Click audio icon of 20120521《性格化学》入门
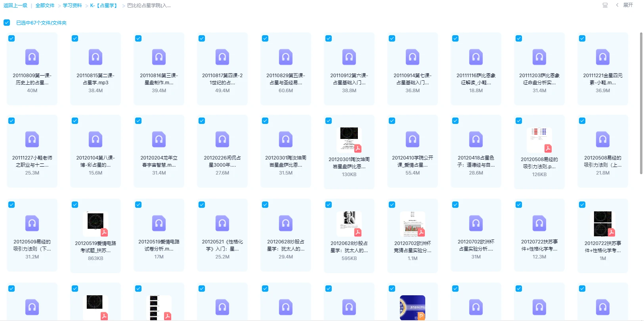 pos(222,223)
